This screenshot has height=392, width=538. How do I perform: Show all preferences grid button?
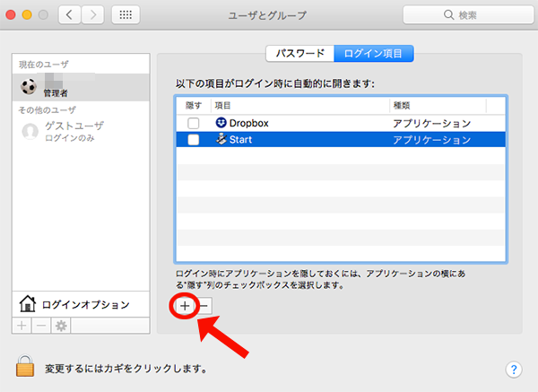126,14
